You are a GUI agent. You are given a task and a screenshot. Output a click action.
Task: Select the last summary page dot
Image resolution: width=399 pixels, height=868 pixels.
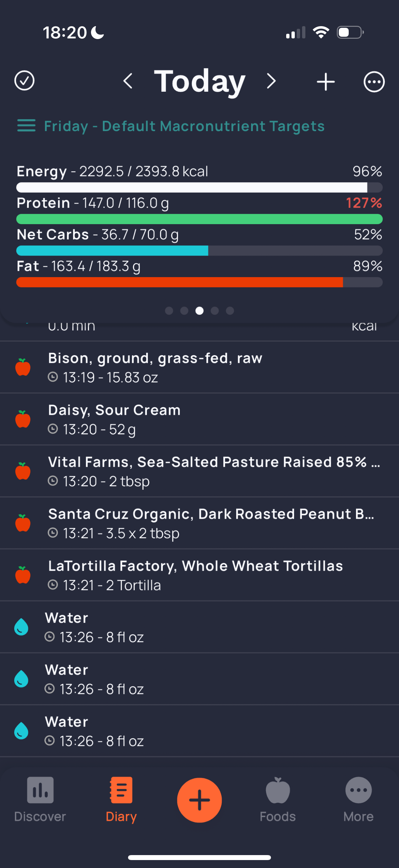click(x=230, y=311)
